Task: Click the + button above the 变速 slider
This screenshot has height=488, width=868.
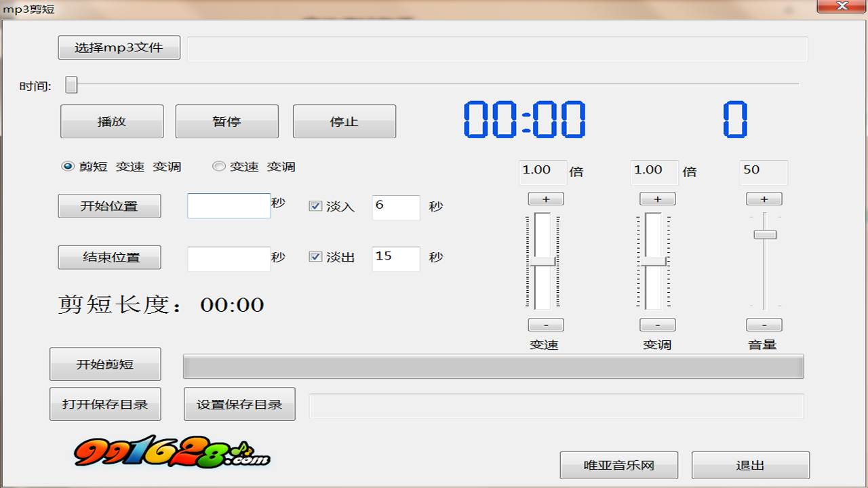Action: (545, 198)
